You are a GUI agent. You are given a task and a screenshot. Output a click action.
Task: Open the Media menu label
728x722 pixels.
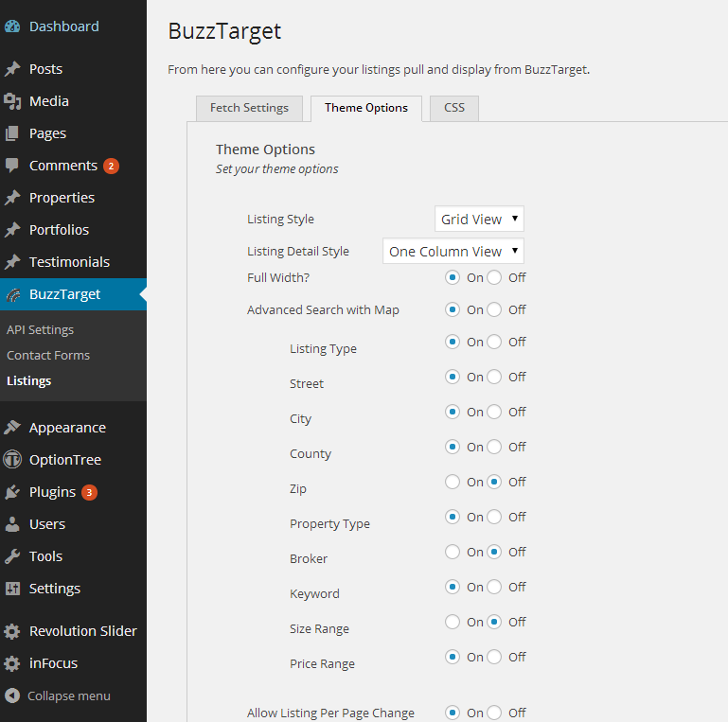48,101
